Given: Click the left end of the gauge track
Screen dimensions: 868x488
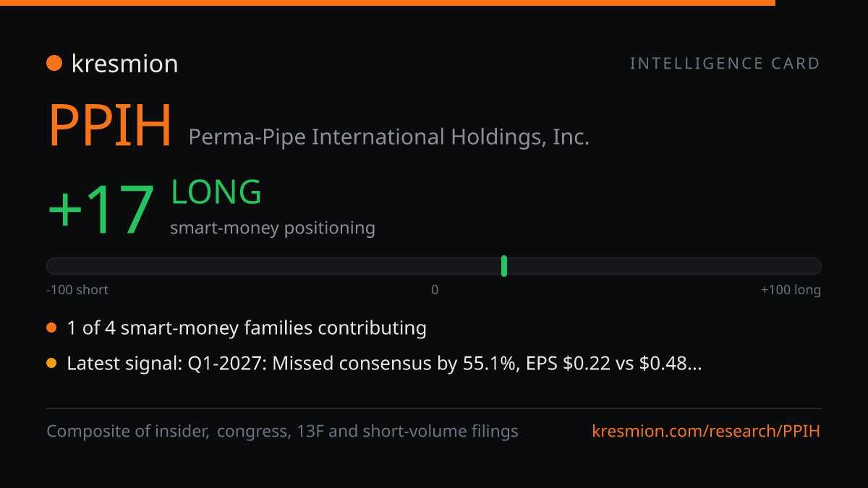Looking at the screenshot, I should click(x=52, y=266).
